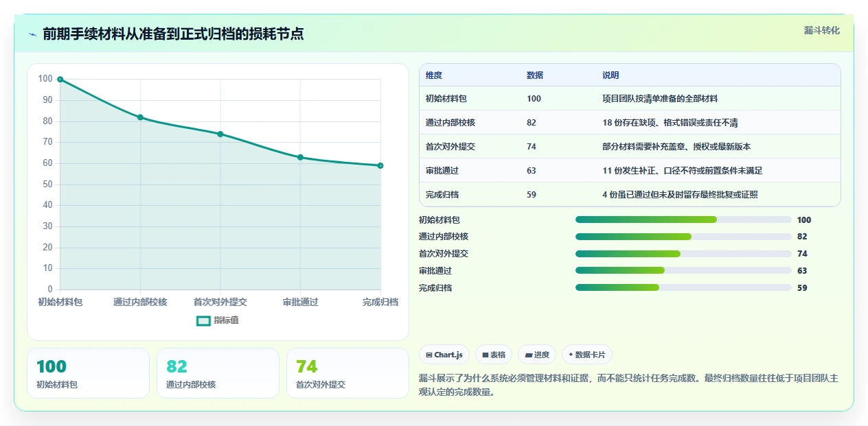
Task: Select the chart point for 通过内部校核
Action: click(140, 117)
